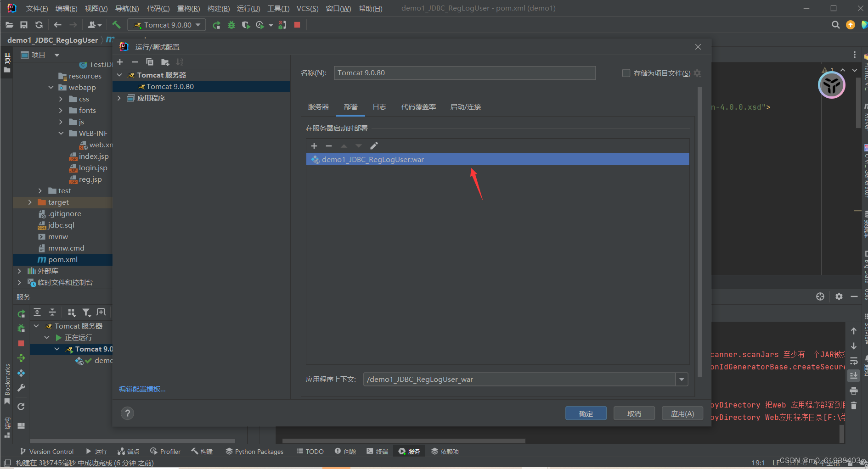868x469 pixels.
Task: Navigate back with the left arrow icon
Action: pos(57,25)
